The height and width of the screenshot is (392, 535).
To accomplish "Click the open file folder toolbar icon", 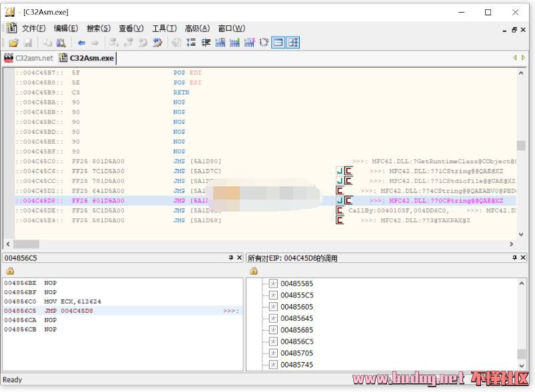I will point(13,43).
